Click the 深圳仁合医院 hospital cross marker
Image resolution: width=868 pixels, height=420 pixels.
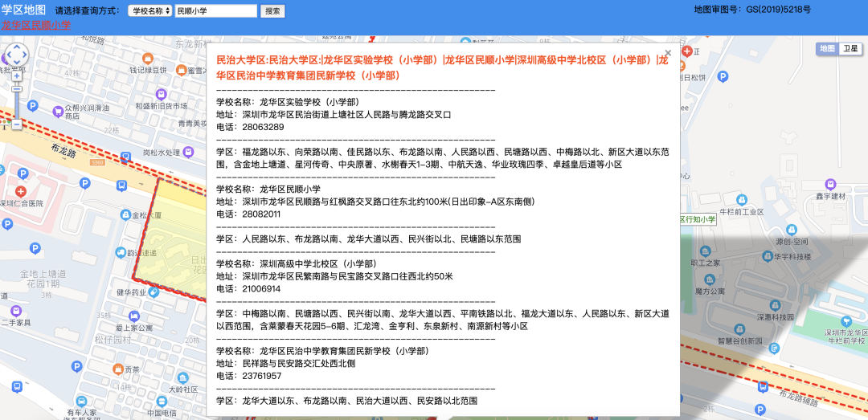pyautogui.click(x=21, y=191)
